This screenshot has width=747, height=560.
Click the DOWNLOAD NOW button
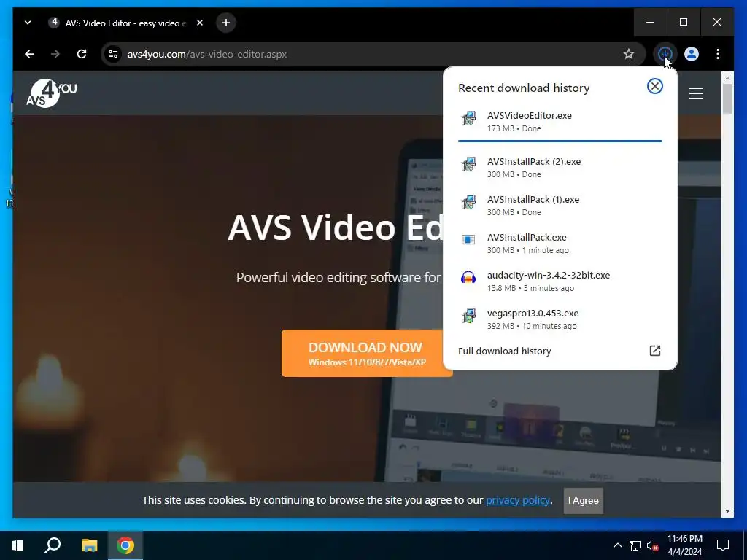tap(366, 354)
